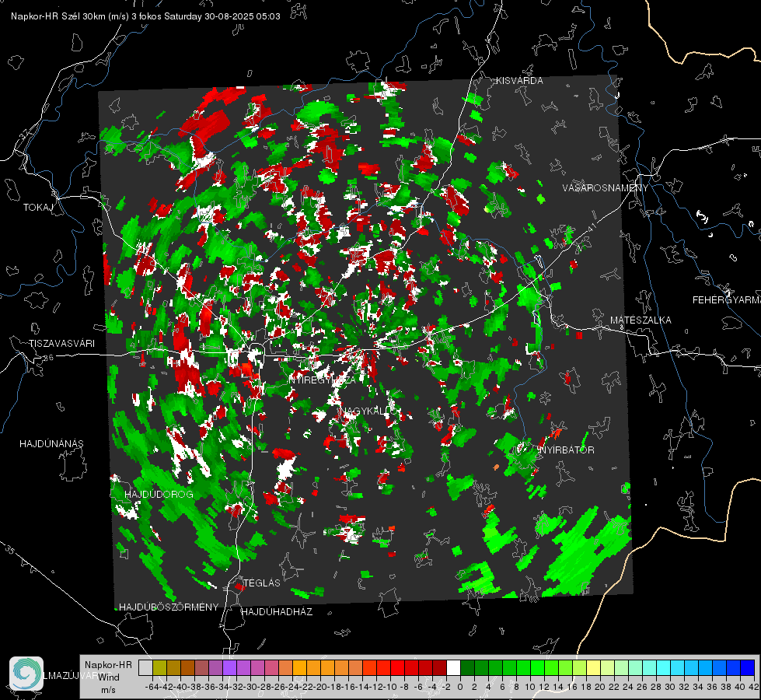This screenshot has width=761, height=700.
Task: Click the HAJDÚBÖSZÖRMÉNY town label
Action: click(169, 607)
